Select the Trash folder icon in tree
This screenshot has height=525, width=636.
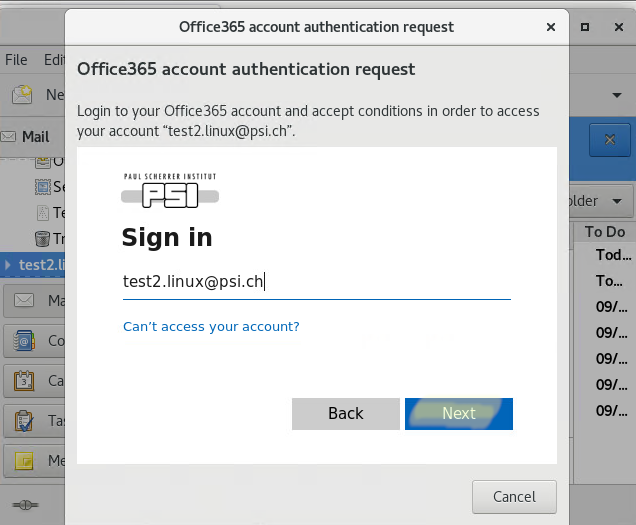pyautogui.click(x=42, y=238)
